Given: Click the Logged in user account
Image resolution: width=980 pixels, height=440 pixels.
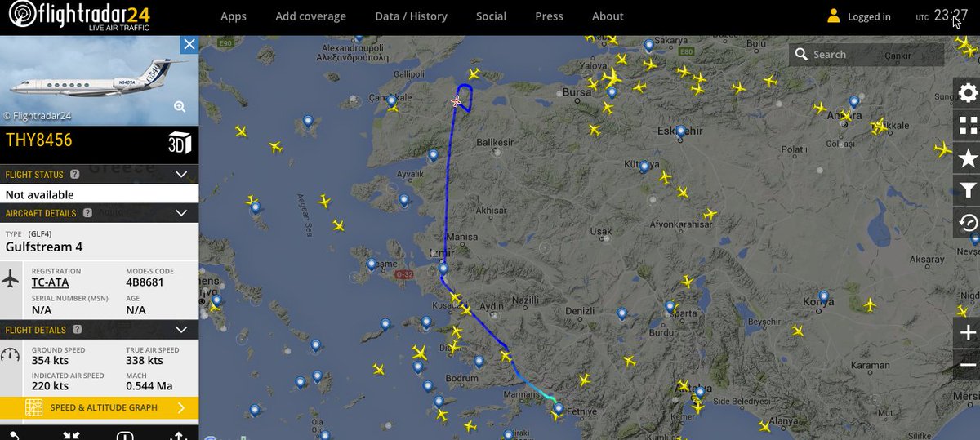Looking at the screenshot, I should (x=859, y=16).
